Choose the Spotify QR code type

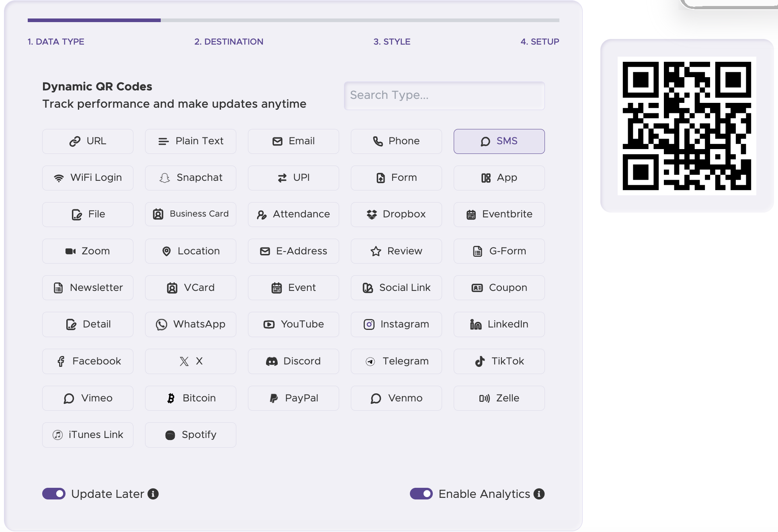190,435
